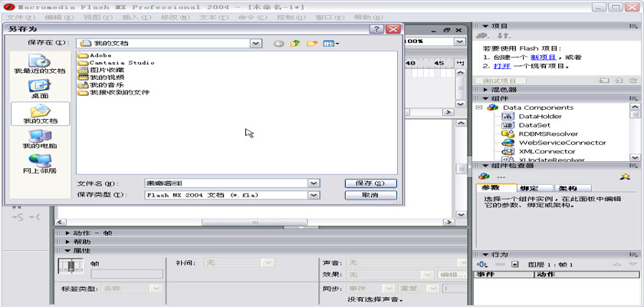Open the zoom 100% dropdown

click(x=459, y=41)
